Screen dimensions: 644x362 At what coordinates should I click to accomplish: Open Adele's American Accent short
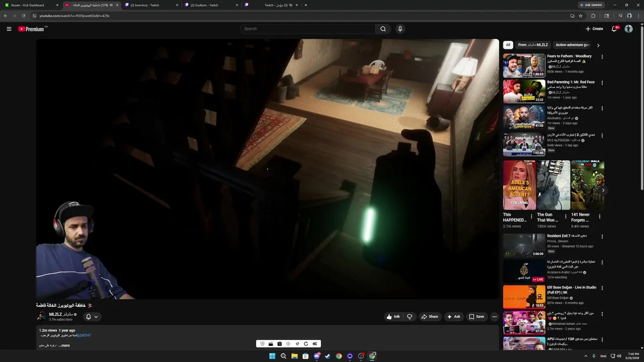[x=519, y=185]
